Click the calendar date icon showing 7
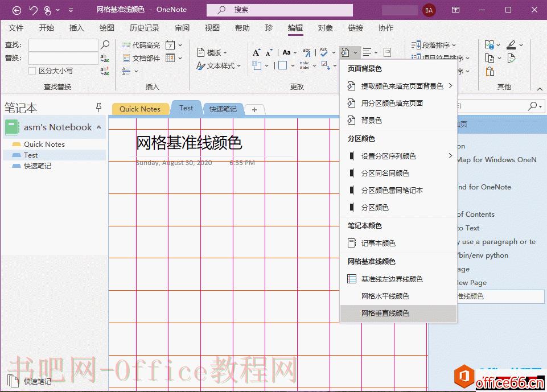The image size is (547, 392). click(170, 45)
